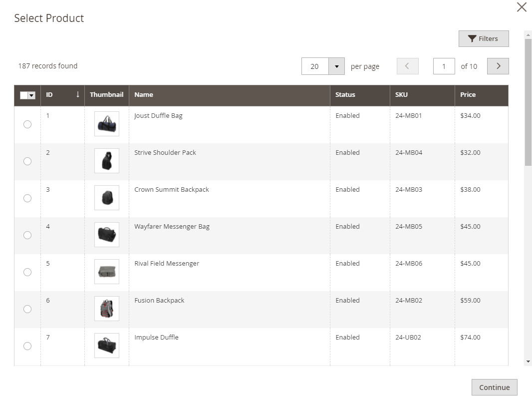Select the Crown Summit Backpack radio button

click(x=27, y=198)
